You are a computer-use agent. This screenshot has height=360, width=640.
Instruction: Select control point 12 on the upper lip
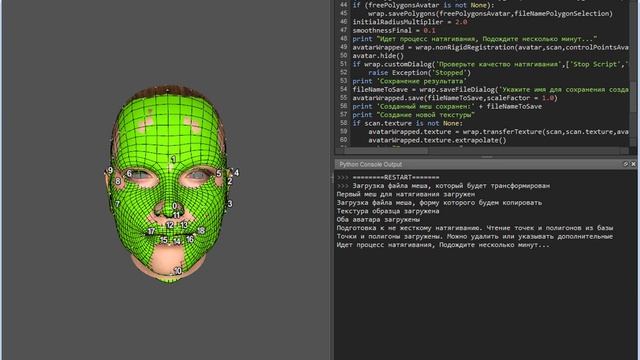(x=170, y=224)
